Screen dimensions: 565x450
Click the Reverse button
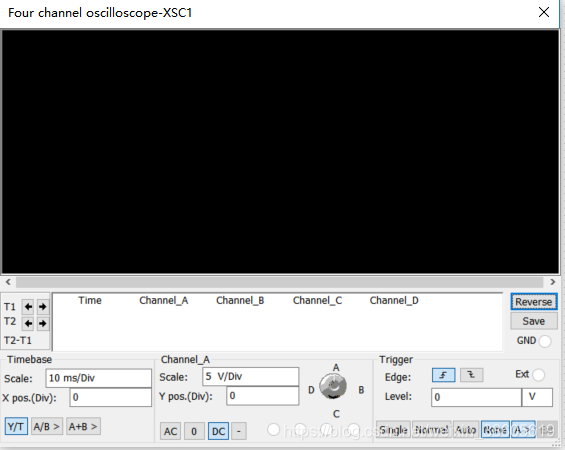click(534, 302)
